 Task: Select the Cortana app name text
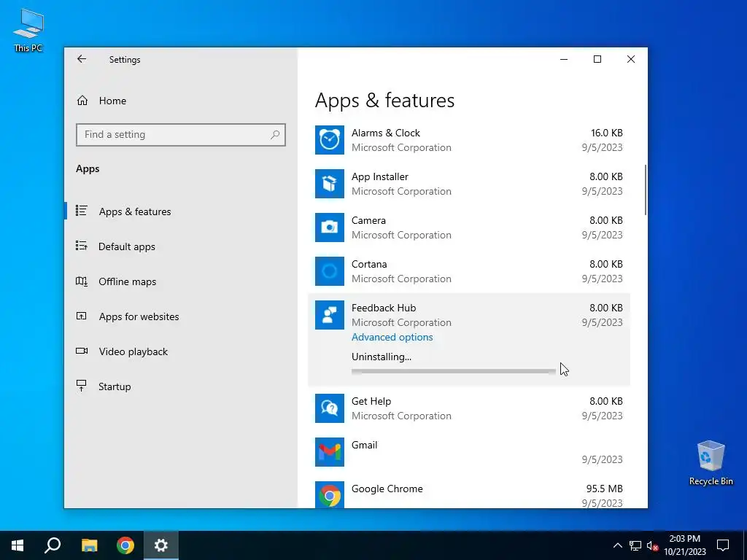pos(369,264)
